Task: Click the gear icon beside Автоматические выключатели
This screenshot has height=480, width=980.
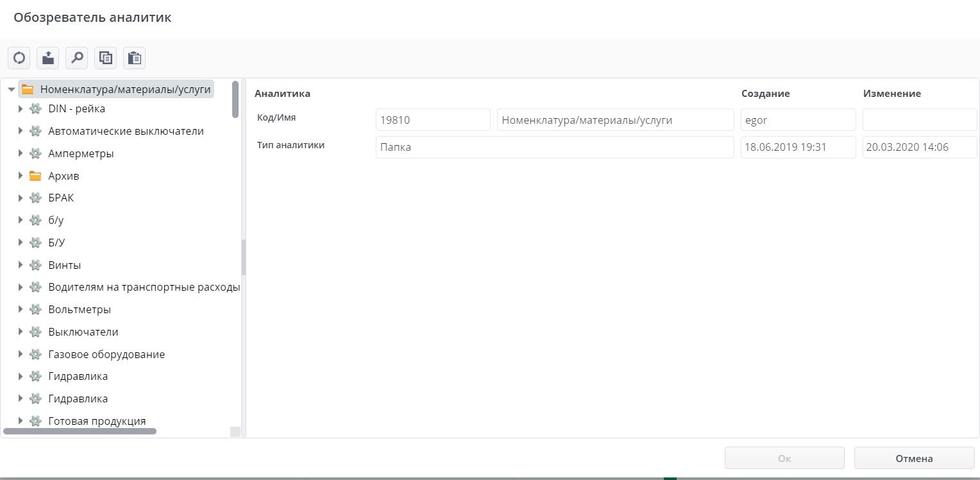Action: click(36, 131)
